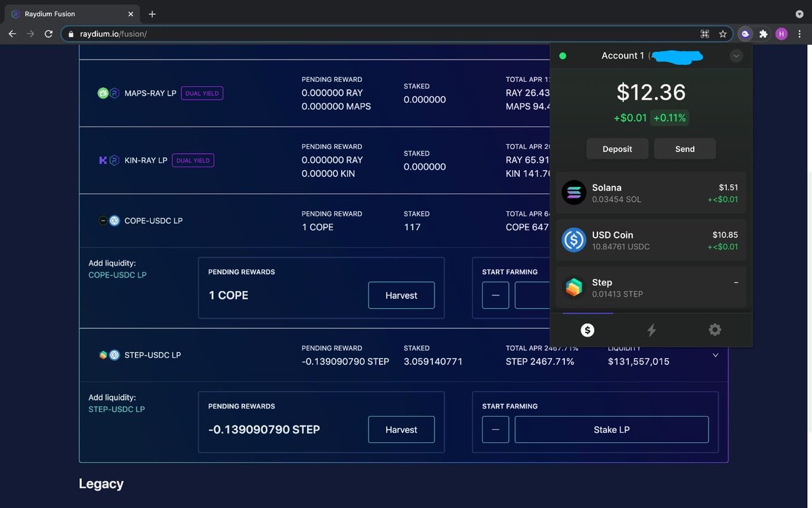Viewport: 812px width, 508px height.
Task: Click the KIN-RAY DUAL YIELD badge
Action: pyautogui.click(x=194, y=161)
